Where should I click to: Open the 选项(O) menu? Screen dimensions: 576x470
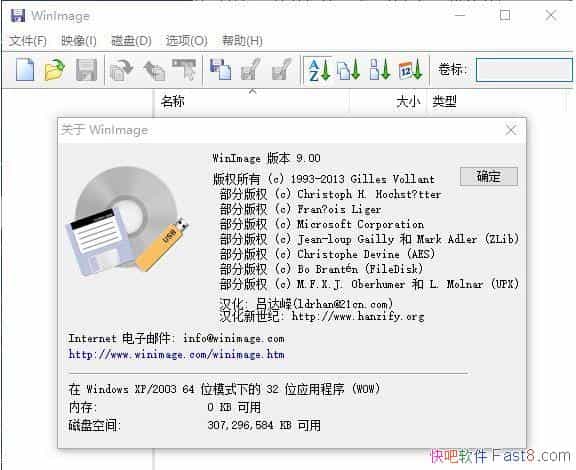coord(186,41)
